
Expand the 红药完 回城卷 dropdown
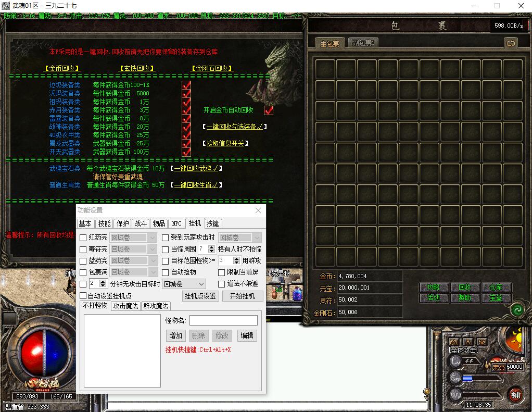(x=152, y=238)
